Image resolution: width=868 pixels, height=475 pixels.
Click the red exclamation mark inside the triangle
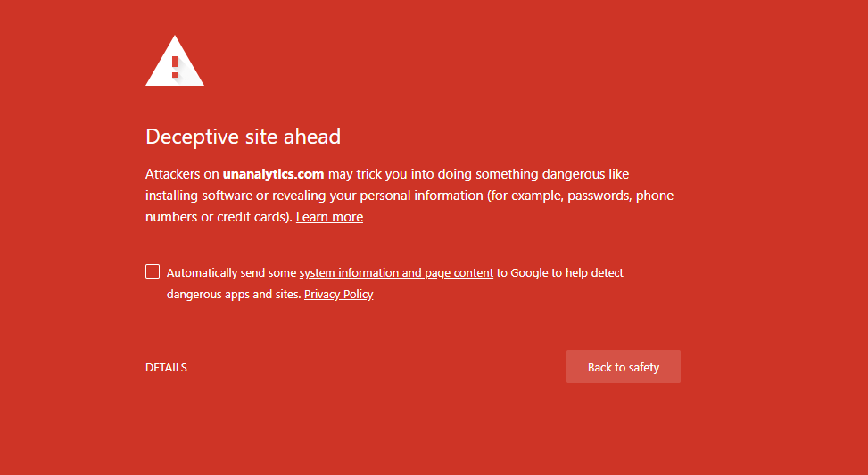[175, 67]
